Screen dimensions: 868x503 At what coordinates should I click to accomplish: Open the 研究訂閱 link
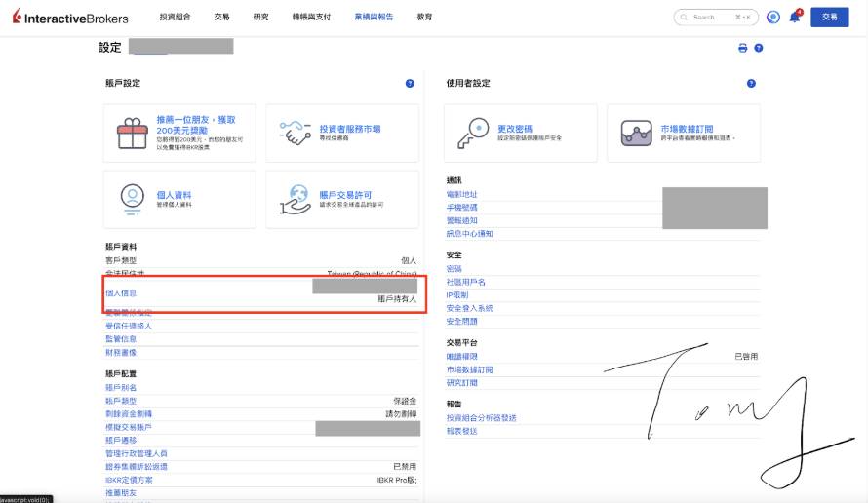[x=461, y=383]
